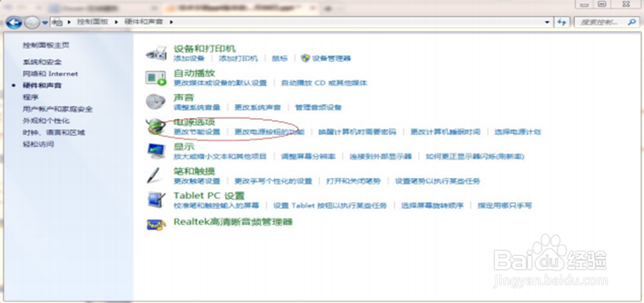Screen dimensions: 644x303
Task: Click the Forward navigation arrow button
Action: pyautogui.click(x=32, y=22)
